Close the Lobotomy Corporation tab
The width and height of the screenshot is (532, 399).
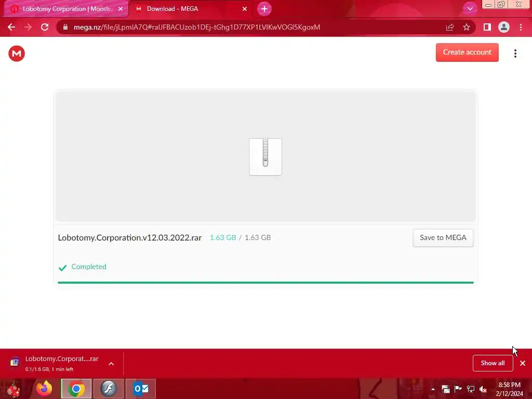[x=121, y=9]
